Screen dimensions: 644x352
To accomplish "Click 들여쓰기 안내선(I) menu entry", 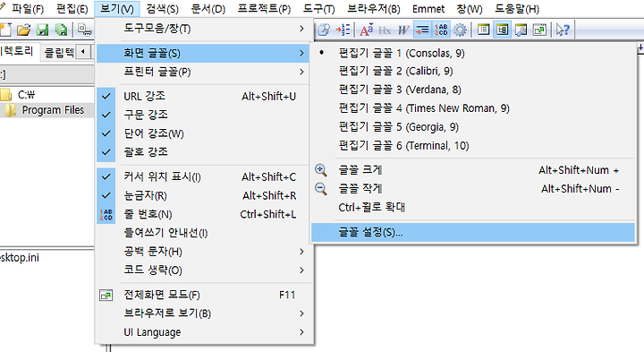I will (x=204, y=233).
